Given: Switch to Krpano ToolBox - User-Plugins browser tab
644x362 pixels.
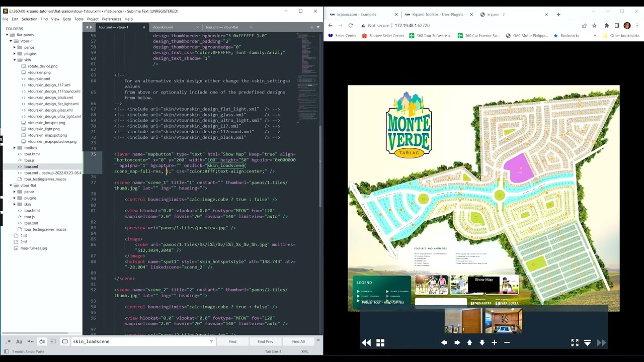Looking at the screenshot, I should point(439,15).
